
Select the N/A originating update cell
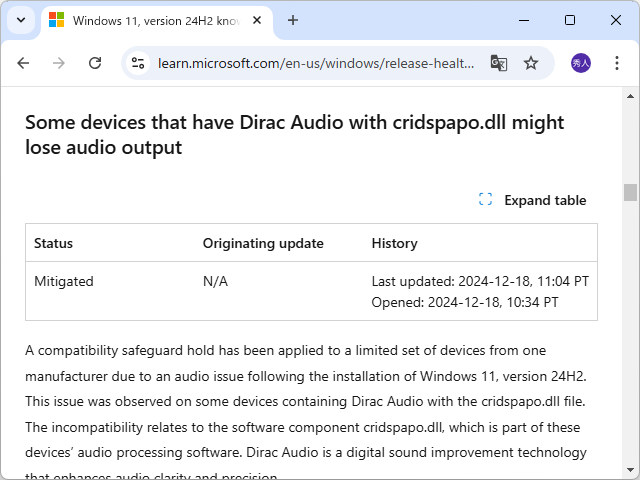(x=216, y=281)
